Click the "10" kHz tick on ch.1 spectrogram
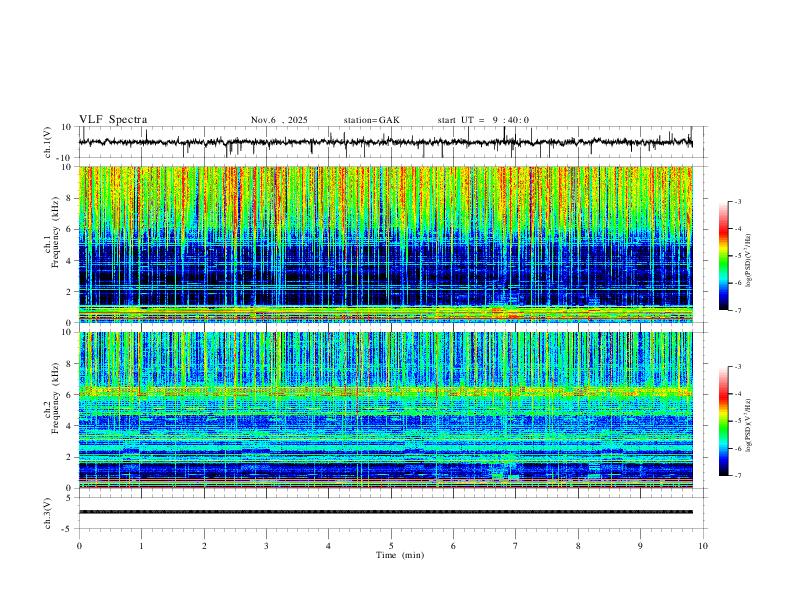 67,167
